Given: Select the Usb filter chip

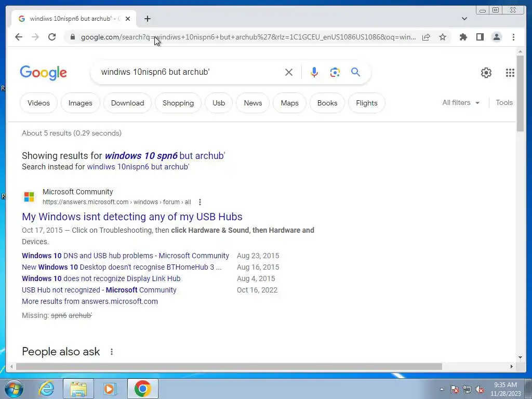Looking at the screenshot, I should (x=219, y=103).
